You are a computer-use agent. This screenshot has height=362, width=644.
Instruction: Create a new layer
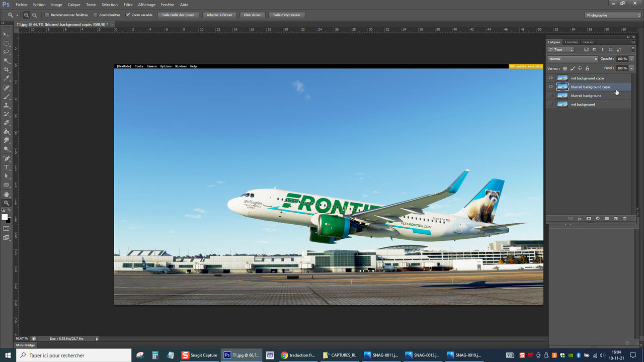point(615,219)
